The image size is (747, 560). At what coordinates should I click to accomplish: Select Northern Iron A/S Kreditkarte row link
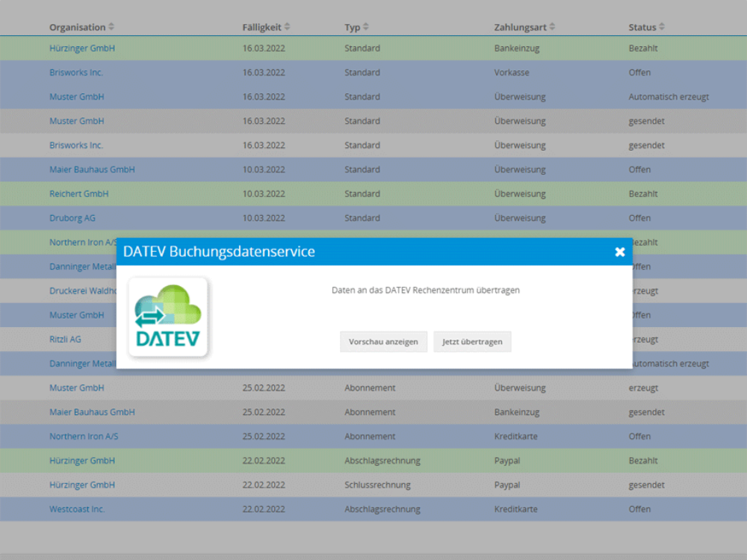(84, 436)
